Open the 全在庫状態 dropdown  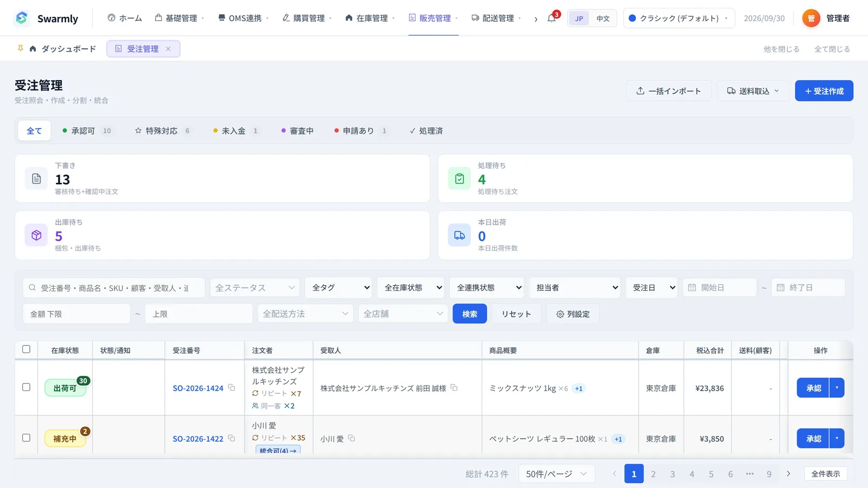pos(411,287)
